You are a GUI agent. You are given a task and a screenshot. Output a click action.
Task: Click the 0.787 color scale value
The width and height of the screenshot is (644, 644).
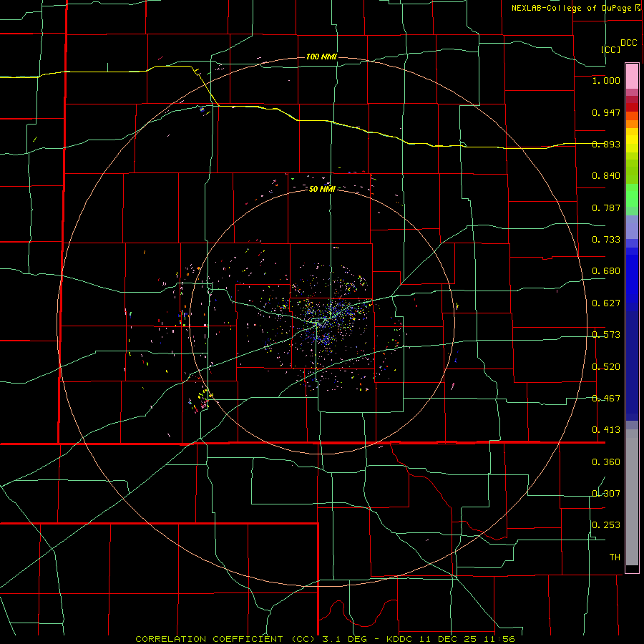coord(606,208)
